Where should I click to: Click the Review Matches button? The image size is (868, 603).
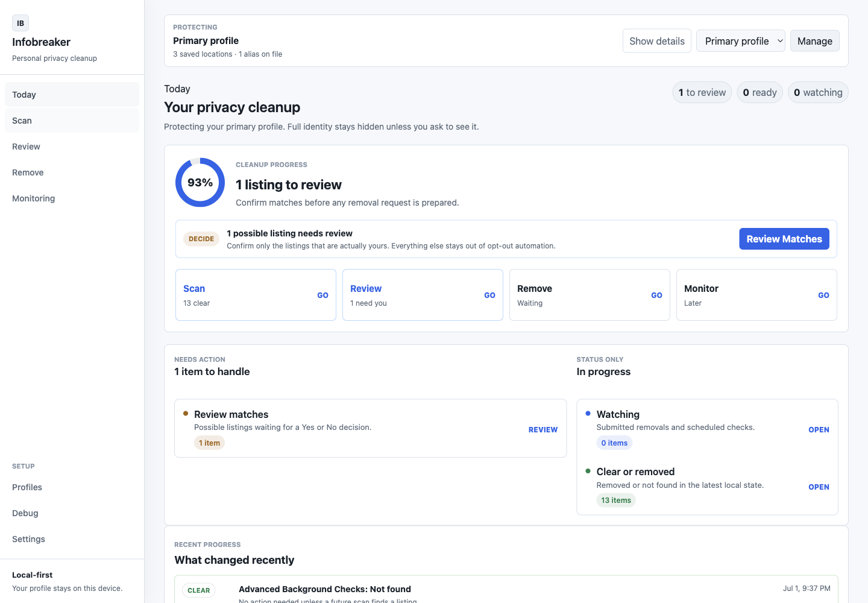[784, 239]
